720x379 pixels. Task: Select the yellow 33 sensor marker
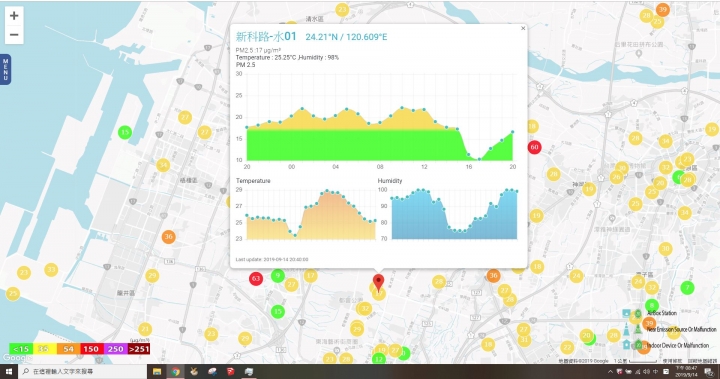(x=51, y=270)
